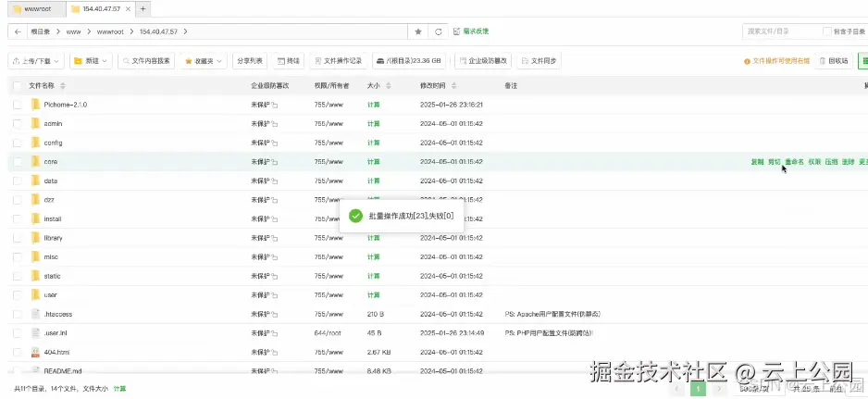Open the upload/download (上传/下载) dropdown
Image resolution: width=868 pixels, height=399 pixels.
tap(36, 61)
